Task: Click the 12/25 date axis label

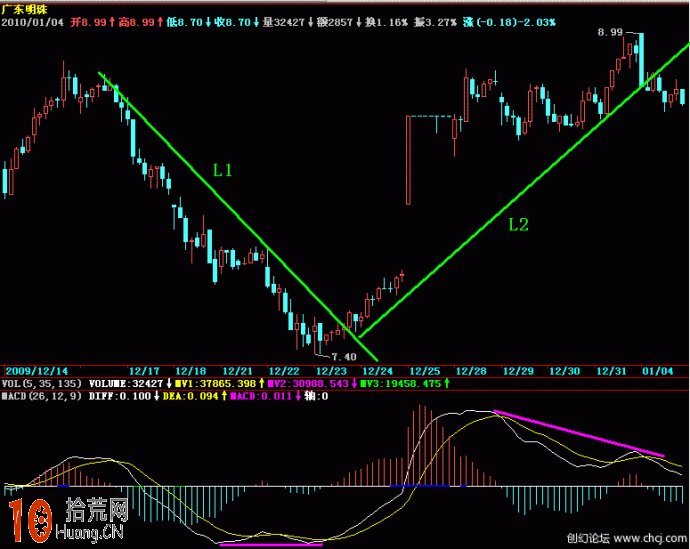Action: coord(425,371)
